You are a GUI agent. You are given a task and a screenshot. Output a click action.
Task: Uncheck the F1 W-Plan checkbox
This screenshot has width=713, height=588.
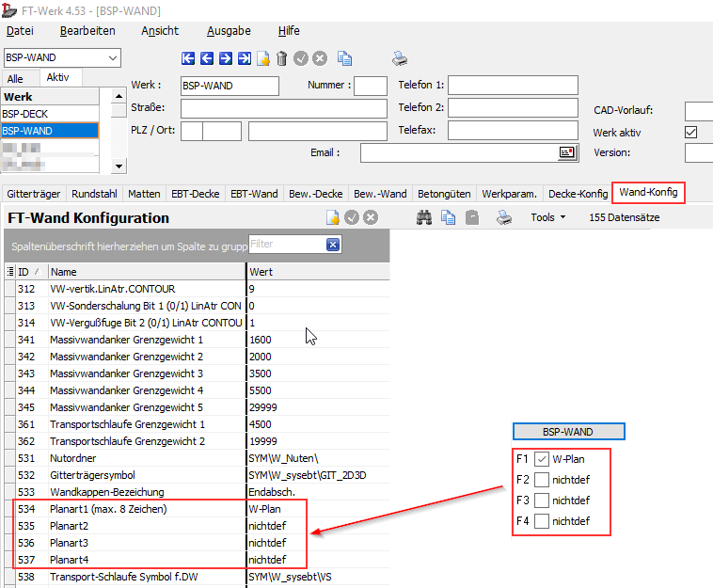point(542,460)
